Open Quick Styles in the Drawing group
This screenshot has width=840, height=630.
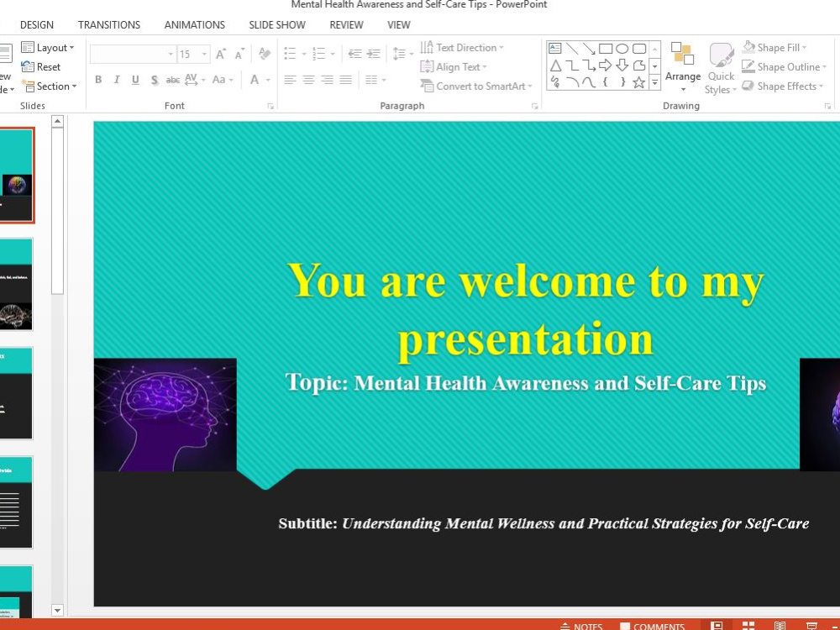point(720,76)
